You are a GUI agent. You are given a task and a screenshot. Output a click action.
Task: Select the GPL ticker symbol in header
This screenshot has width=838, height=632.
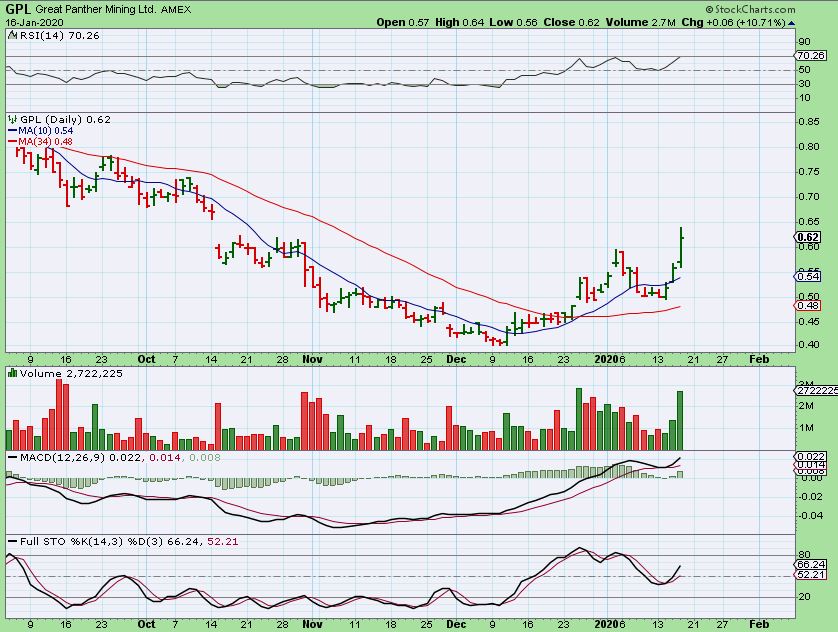point(19,9)
